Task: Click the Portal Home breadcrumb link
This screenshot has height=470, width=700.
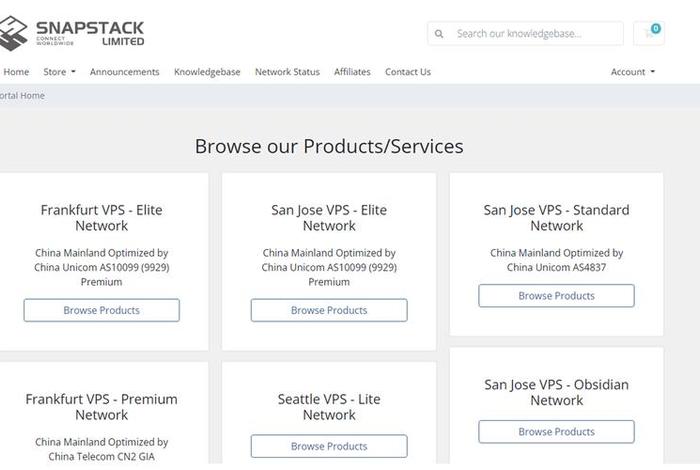Action: click(x=22, y=96)
